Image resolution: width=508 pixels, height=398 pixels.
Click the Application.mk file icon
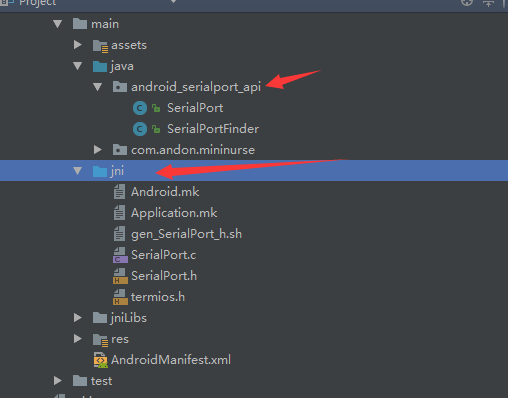[x=119, y=213]
